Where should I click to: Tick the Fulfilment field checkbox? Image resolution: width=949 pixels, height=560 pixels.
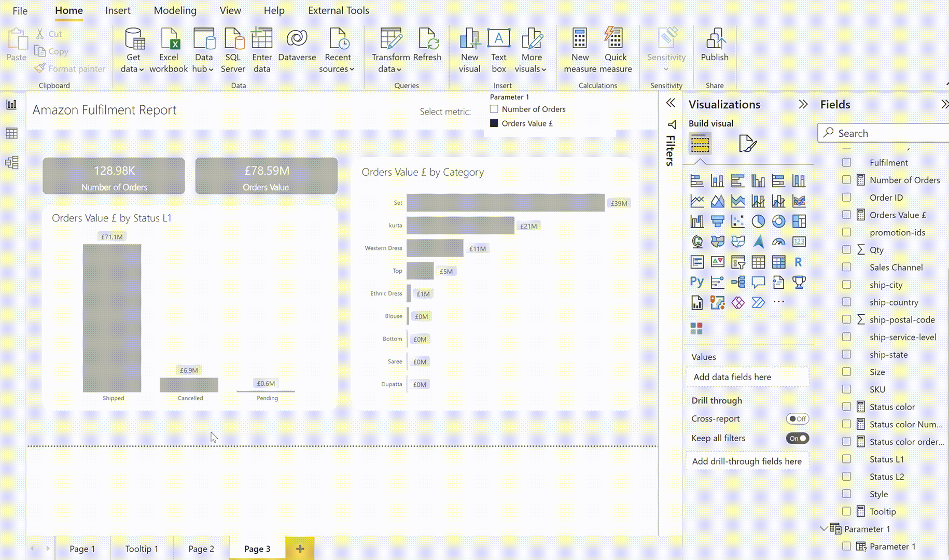tap(846, 162)
